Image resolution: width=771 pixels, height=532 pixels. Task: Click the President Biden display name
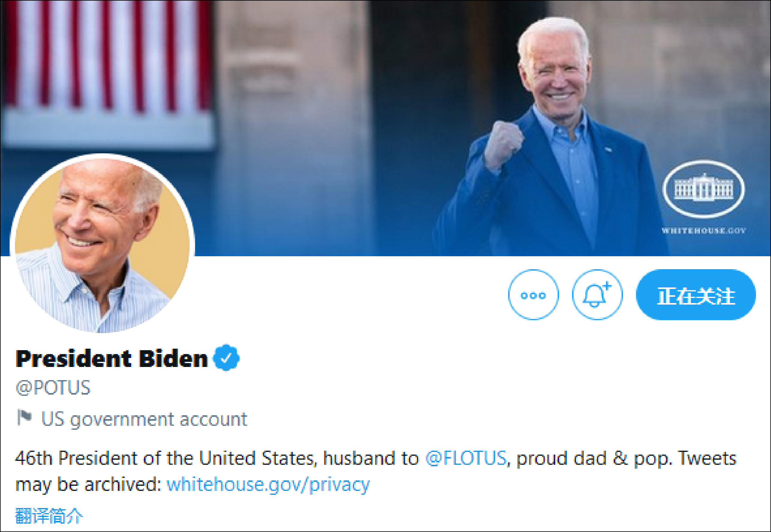(x=112, y=359)
